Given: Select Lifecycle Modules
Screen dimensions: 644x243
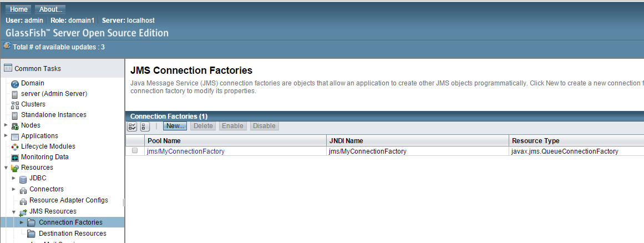Looking at the screenshot, I should (48, 146).
